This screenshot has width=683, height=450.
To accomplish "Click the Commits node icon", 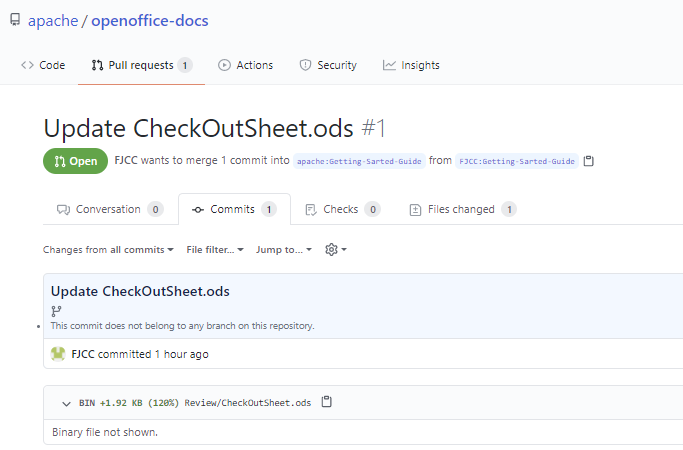I will pyautogui.click(x=198, y=210).
